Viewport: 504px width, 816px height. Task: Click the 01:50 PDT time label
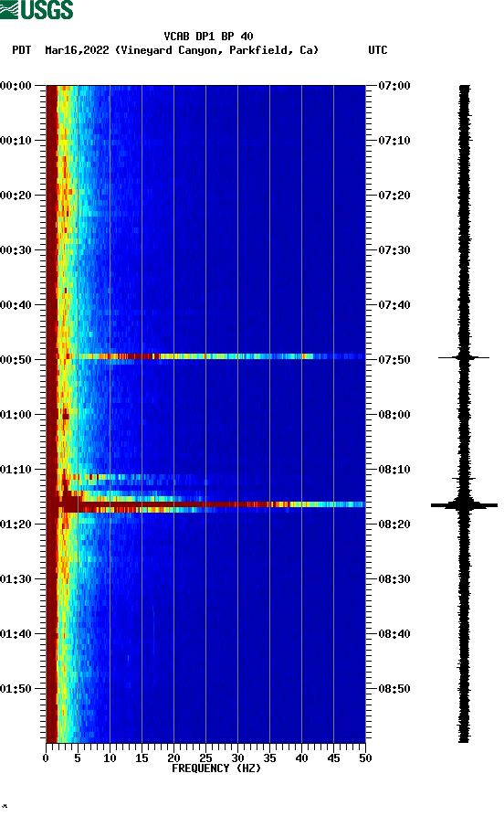click(16, 689)
